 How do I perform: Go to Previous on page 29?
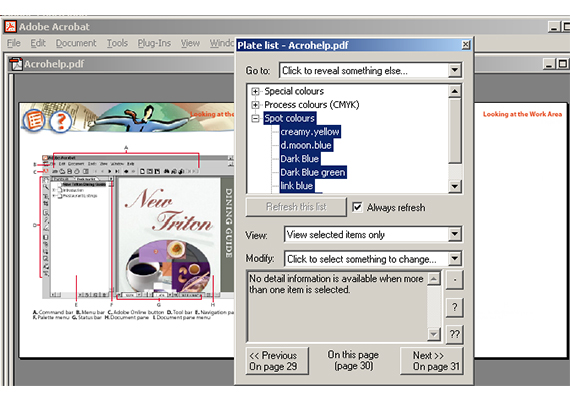tap(277, 361)
